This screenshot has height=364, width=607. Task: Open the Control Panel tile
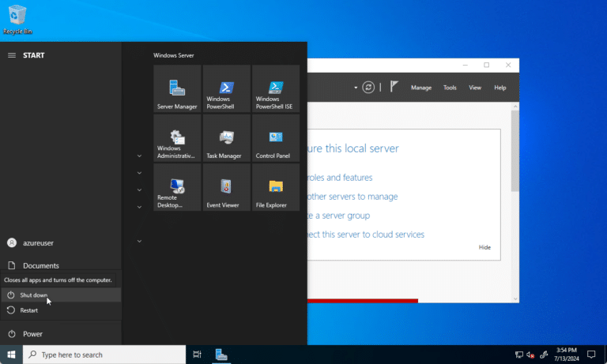click(275, 138)
